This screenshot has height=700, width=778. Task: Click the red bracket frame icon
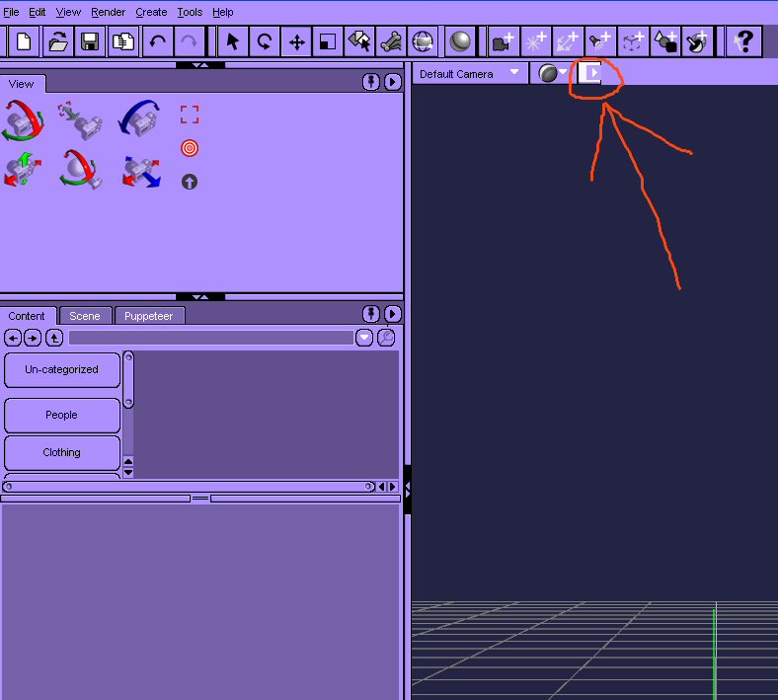coord(190,115)
